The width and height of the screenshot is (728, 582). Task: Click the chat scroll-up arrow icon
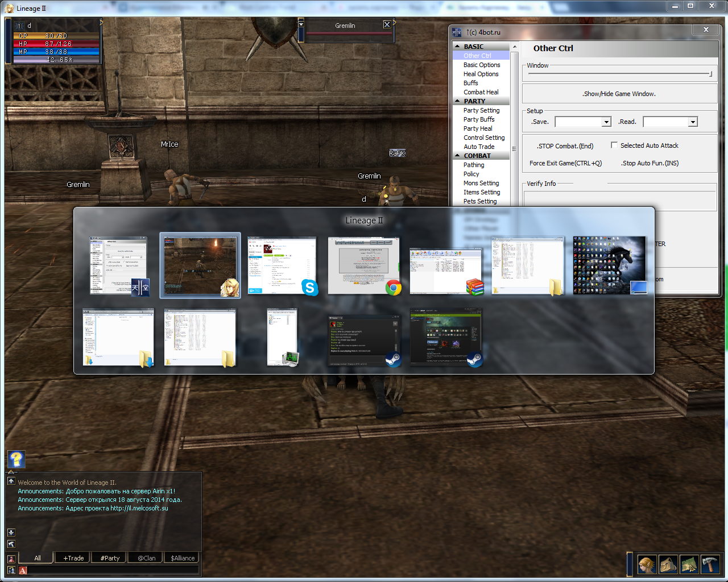point(11,481)
